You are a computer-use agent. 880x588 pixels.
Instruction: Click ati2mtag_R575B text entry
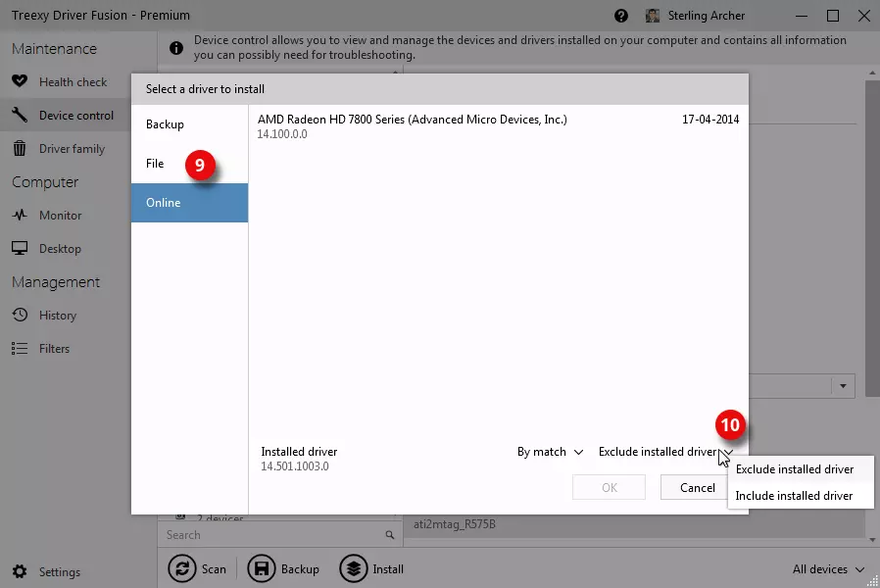(455, 524)
